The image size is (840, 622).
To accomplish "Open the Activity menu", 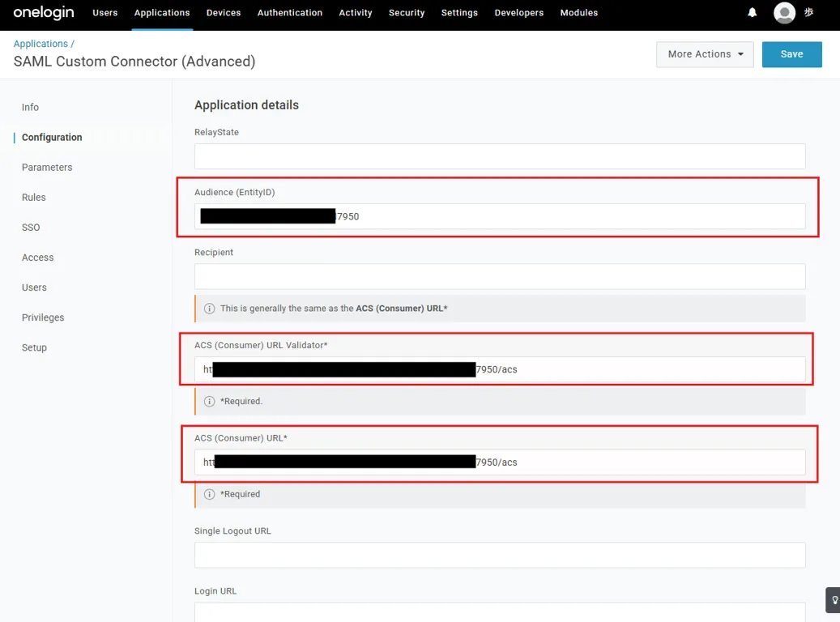I will pos(355,12).
